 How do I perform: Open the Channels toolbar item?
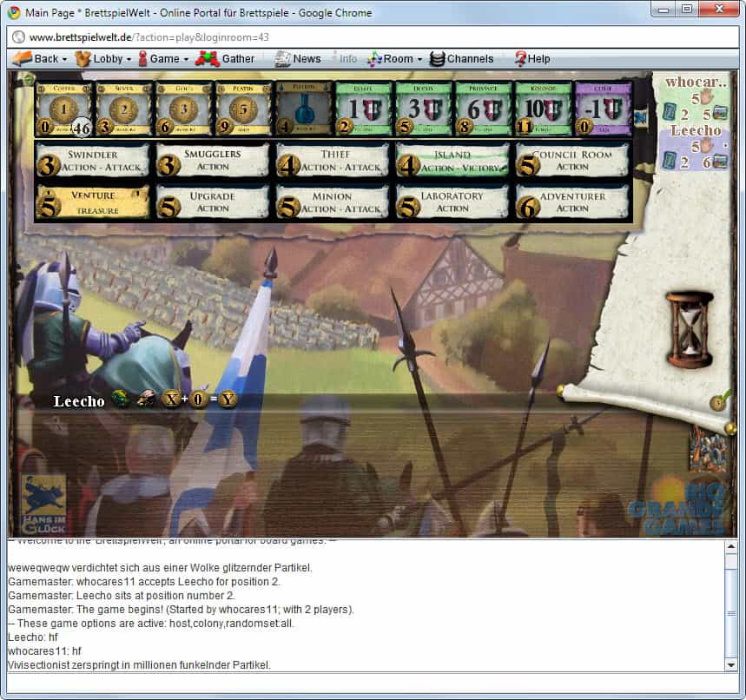click(461, 58)
